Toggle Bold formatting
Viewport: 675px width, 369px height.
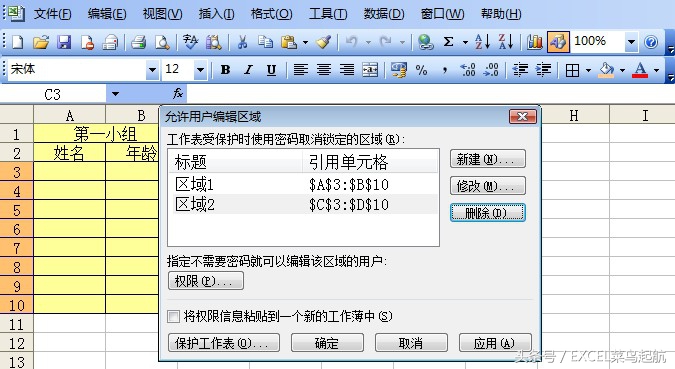tap(225, 70)
